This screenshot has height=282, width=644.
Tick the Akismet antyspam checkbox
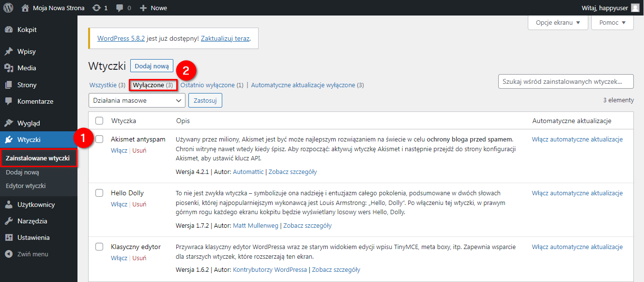click(99, 139)
